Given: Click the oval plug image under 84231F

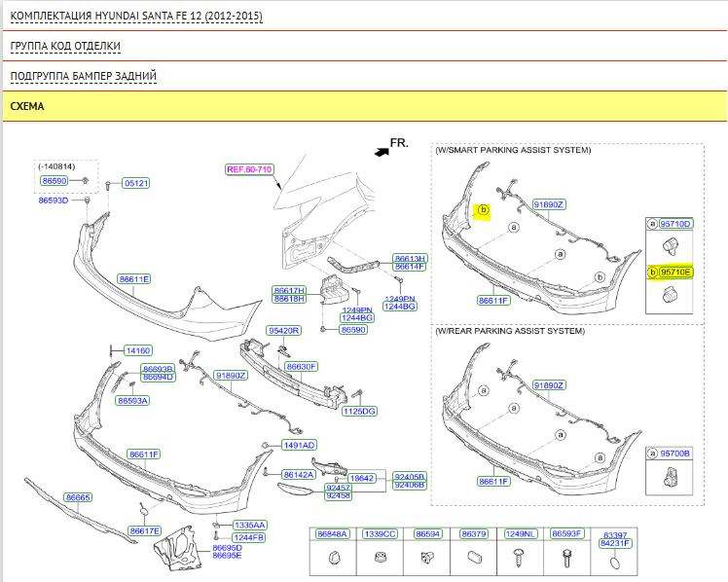Looking at the screenshot, I should (614, 563).
